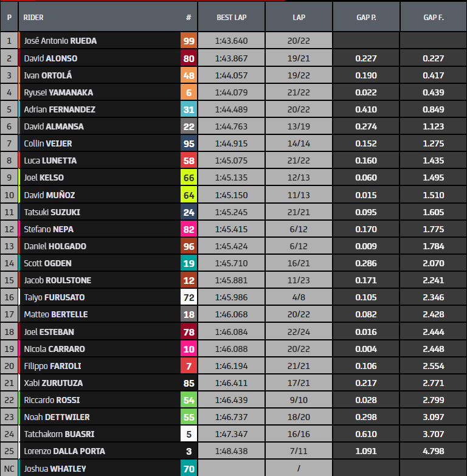Select the pink number 82 badge

pyautogui.click(x=189, y=229)
